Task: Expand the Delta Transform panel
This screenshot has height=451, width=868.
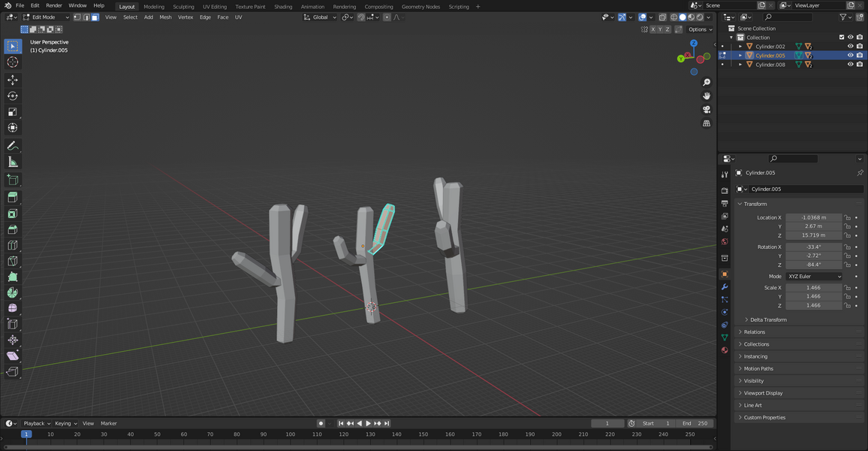Action: 768,319
